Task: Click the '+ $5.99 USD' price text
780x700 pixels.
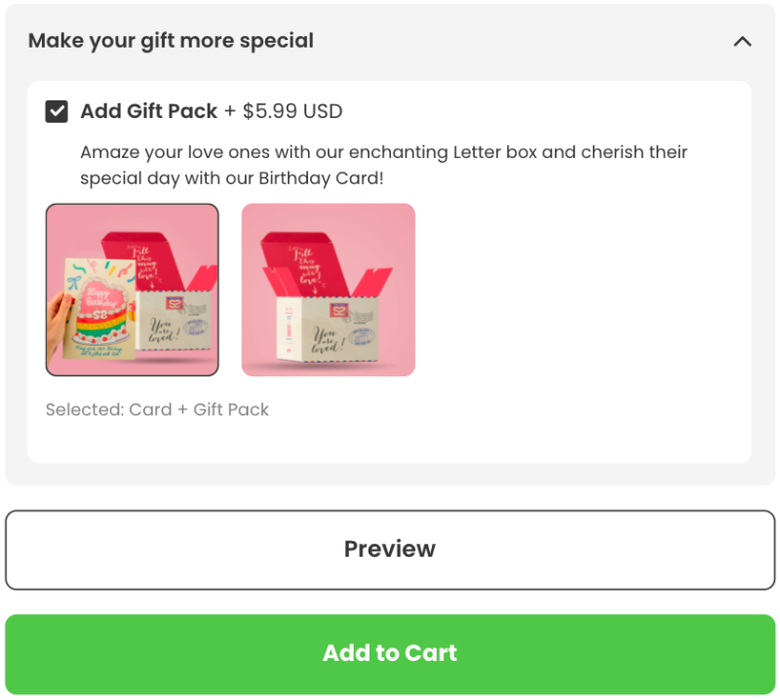Action: coord(284,111)
